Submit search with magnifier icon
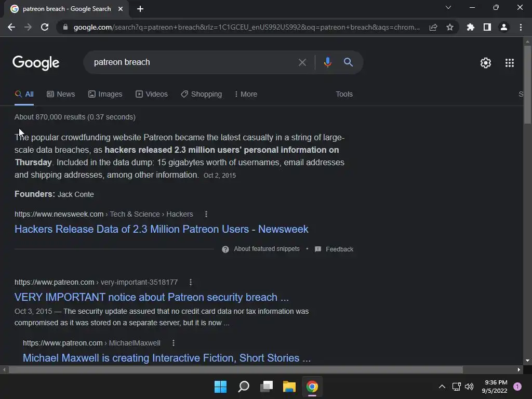Screen dimensions: 532x399 pos(348,62)
